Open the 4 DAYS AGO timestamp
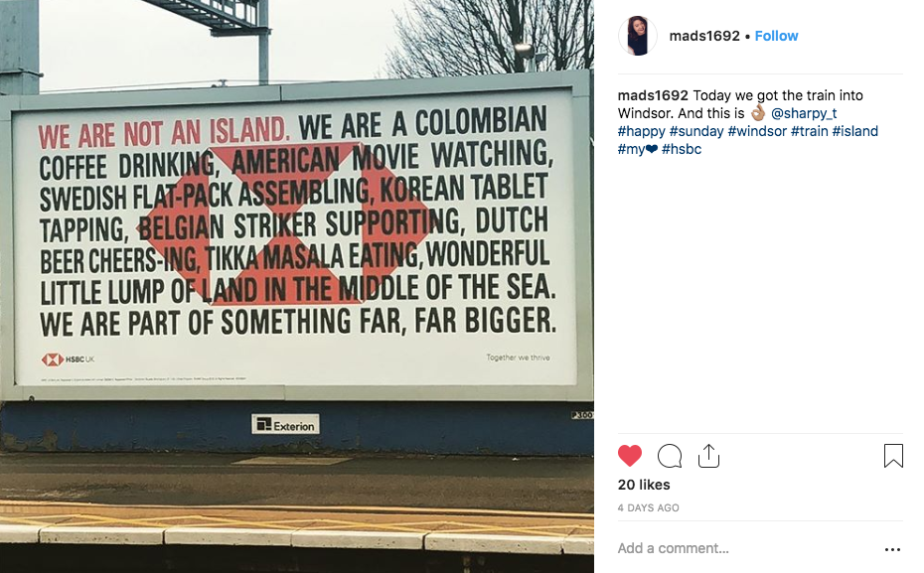Viewport: 924px width, 573px height. click(x=648, y=507)
